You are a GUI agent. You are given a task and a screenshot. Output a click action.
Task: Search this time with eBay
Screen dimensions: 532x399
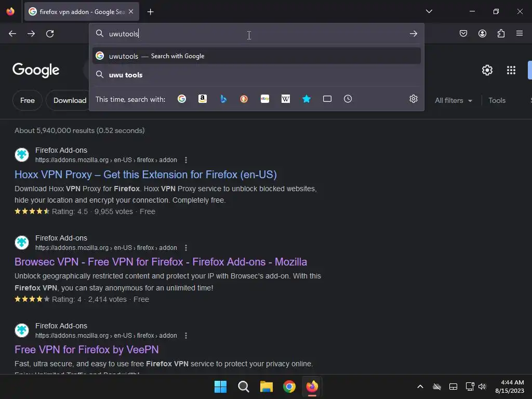(265, 99)
